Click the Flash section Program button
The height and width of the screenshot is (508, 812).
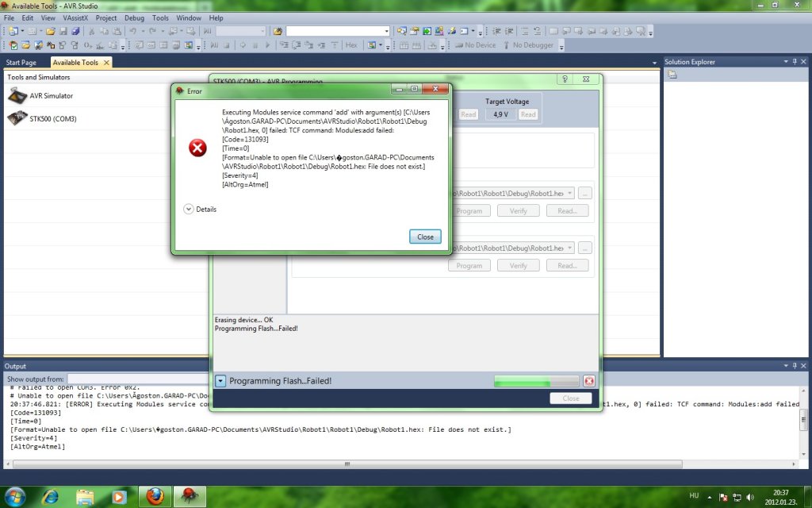point(469,211)
